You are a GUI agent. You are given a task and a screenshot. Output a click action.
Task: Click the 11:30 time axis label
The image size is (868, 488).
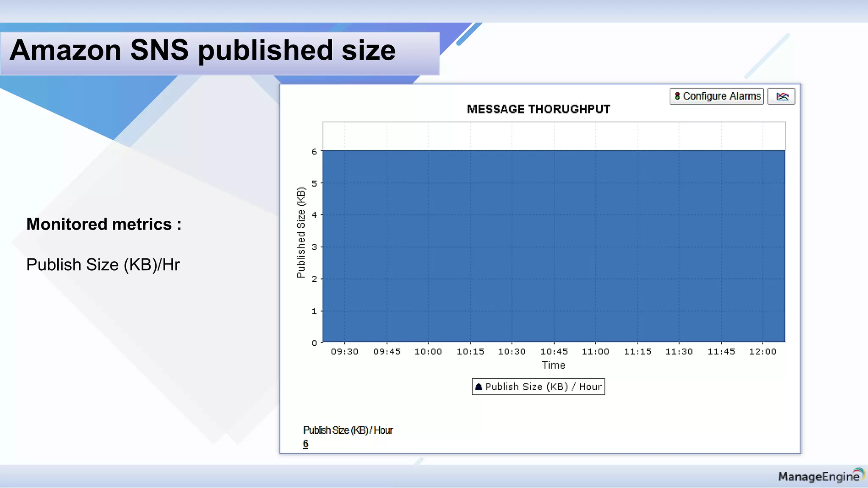click(679, 352)
